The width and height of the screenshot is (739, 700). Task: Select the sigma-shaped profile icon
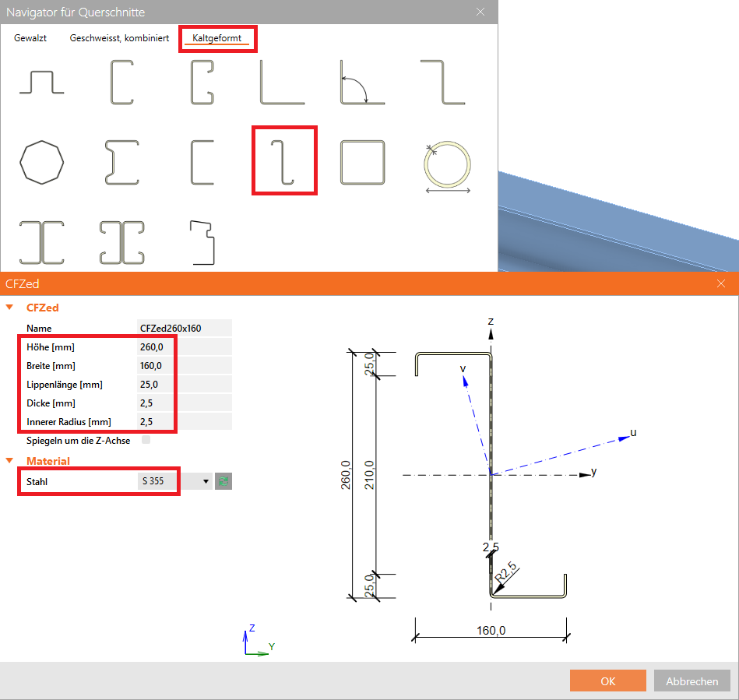click(122, 162)
